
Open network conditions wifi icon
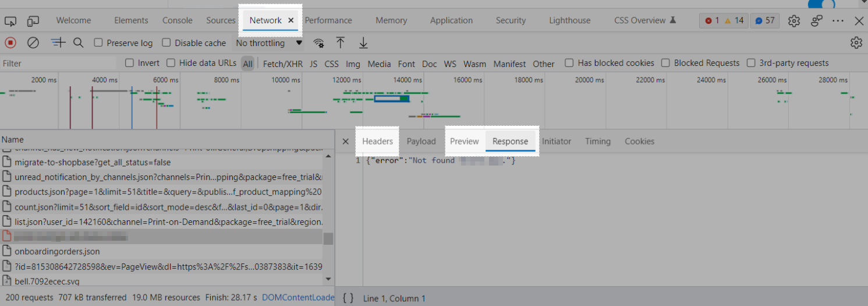[x=318, y=43]
